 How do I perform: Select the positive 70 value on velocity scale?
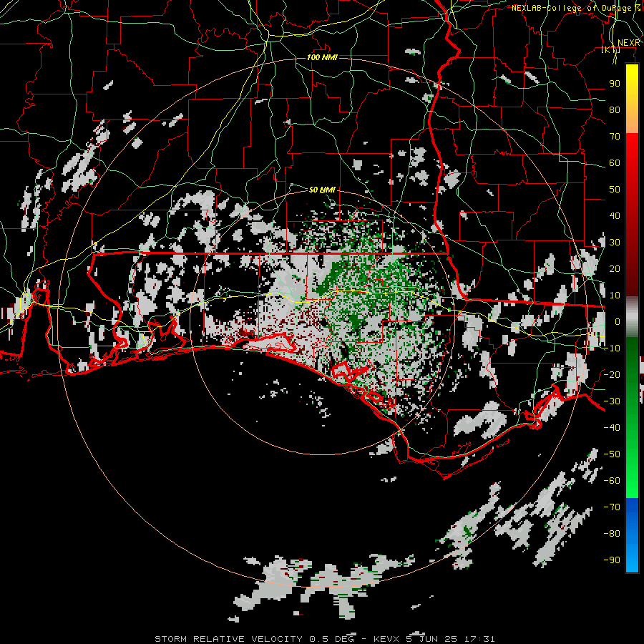pyautogui.click(x=615, y=137)
